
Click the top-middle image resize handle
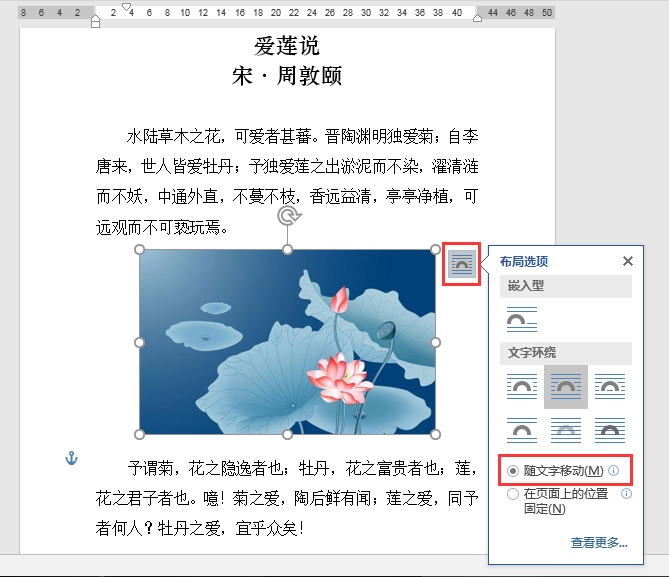point(288,249)
